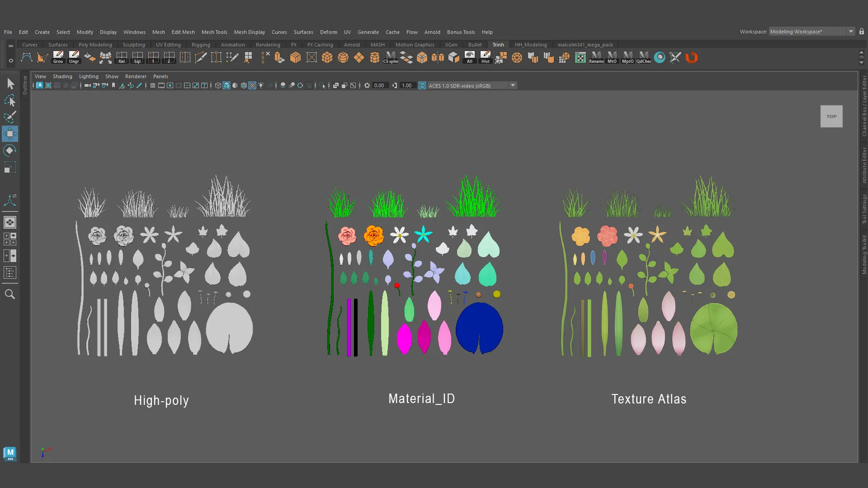
Task: Activate the Paint Selection tool
Action: click(10, 117)
